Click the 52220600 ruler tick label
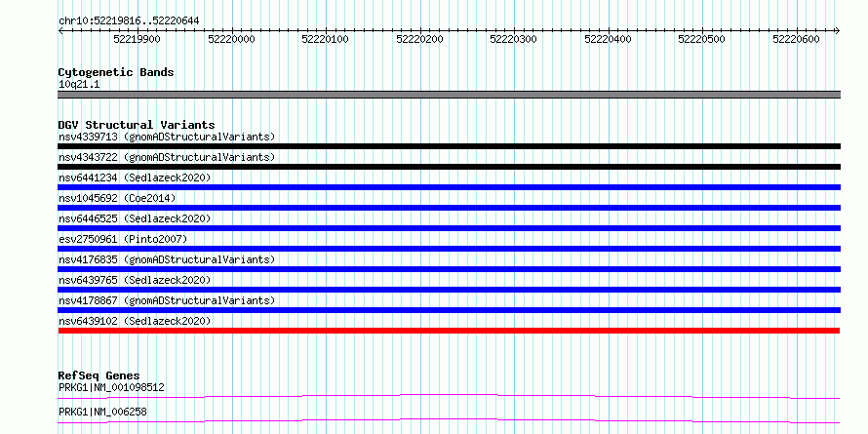 (797, 39)
